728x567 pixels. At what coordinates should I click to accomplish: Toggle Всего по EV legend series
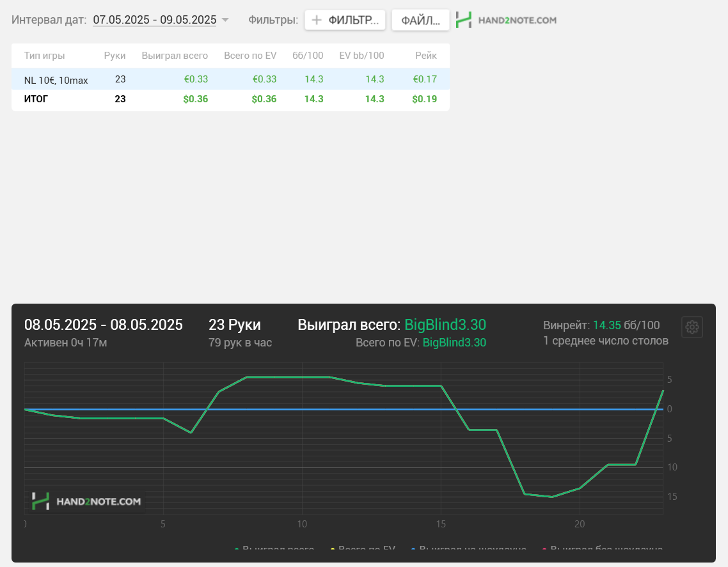click(x=363, y=549)
